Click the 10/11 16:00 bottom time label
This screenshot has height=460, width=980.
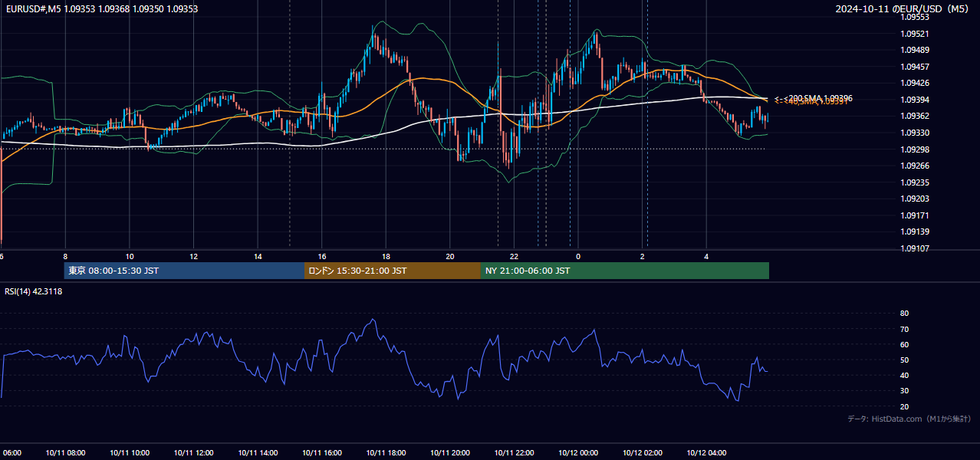[322, 453]
